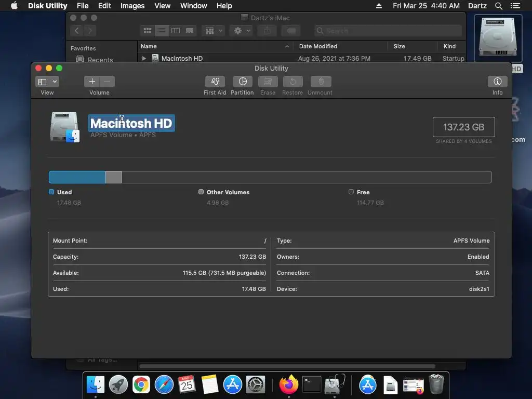The image size is (532, 399).
Task: Go back in Finder window
Action: coord(77,31)
